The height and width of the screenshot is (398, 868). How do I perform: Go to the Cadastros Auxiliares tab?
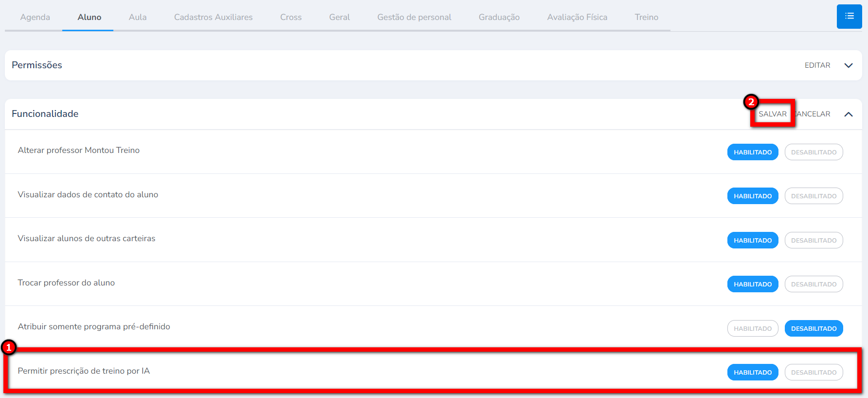click(x=213, y=17)
